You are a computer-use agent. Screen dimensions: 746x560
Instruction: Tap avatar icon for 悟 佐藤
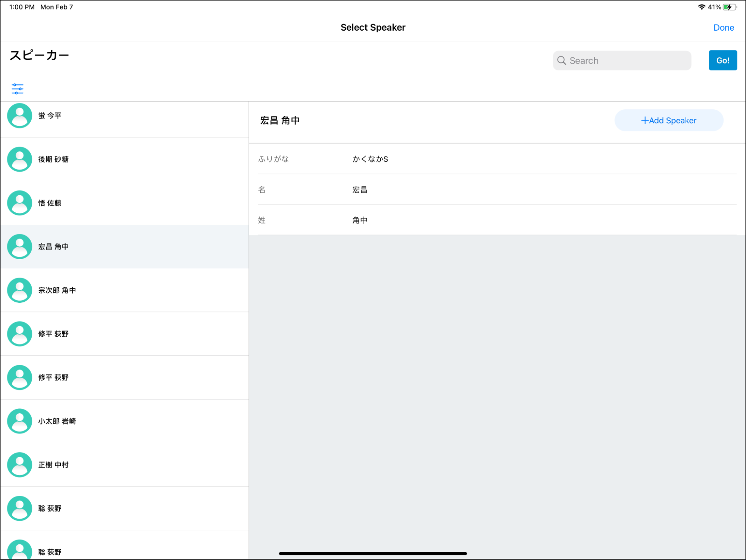pyautogui.click(x=19, y=203)
